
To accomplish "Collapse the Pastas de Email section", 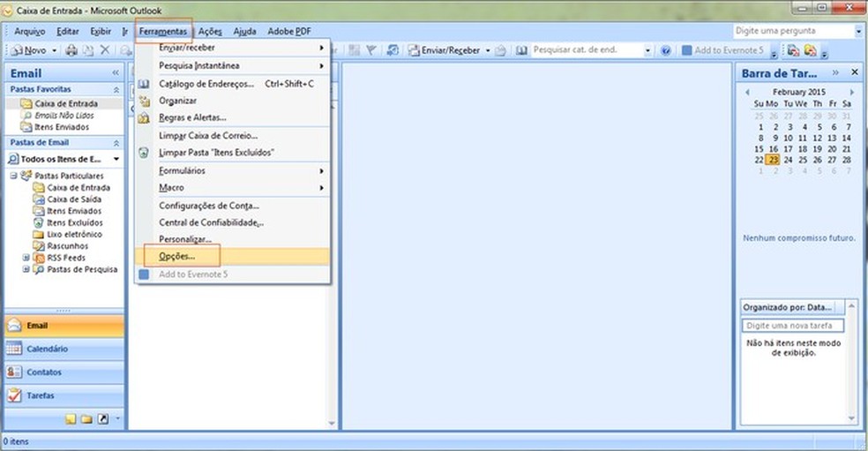I will click(x=116, y=143).
